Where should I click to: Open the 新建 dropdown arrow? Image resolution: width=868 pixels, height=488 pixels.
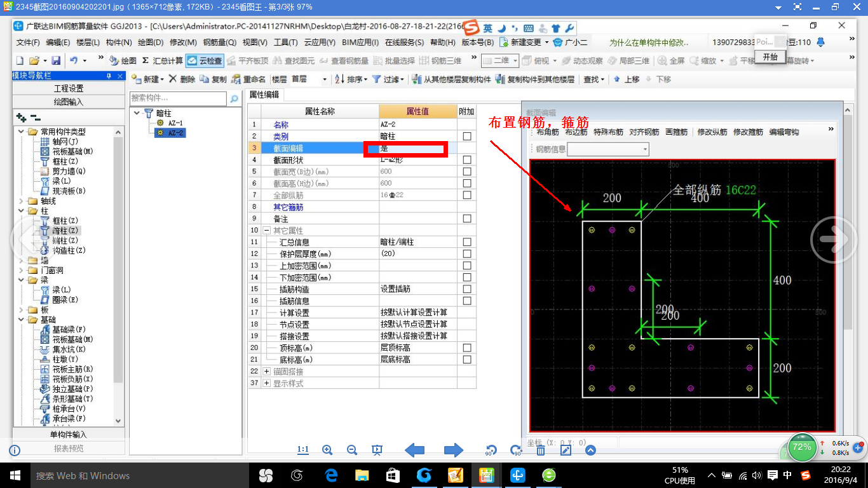click(162, 79)
